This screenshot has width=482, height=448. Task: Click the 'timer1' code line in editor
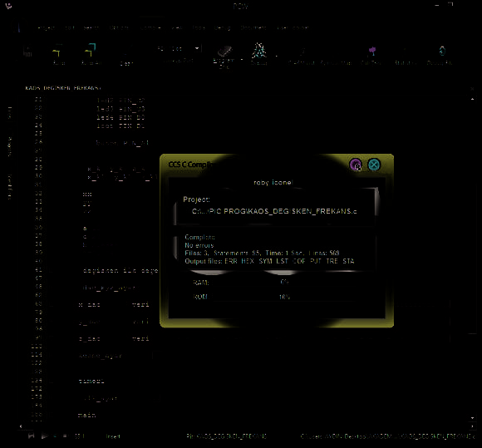tap(91, 382)
